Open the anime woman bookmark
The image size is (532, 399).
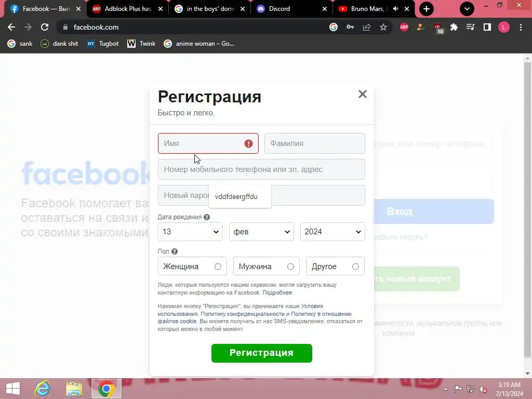199,44
